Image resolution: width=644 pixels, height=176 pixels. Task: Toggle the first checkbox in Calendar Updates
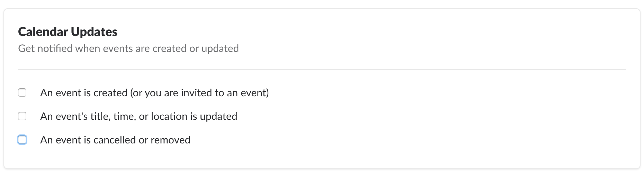[22, 93]
